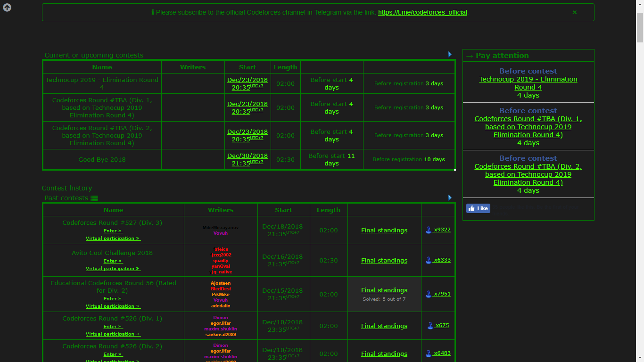Open Virtual participation for Avito Cool Challenge 2018
Viewport: 644px width, 362px height.
click(x=113, y=268)
